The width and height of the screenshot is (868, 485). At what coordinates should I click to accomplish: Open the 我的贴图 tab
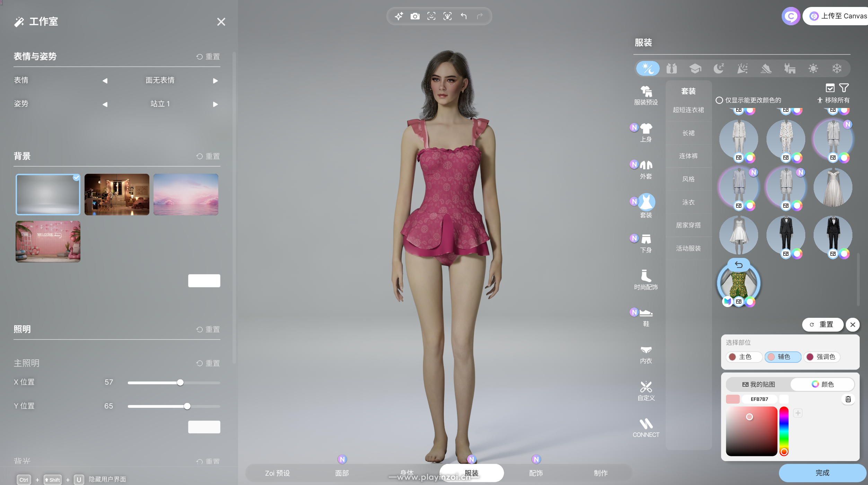(758, 384)
